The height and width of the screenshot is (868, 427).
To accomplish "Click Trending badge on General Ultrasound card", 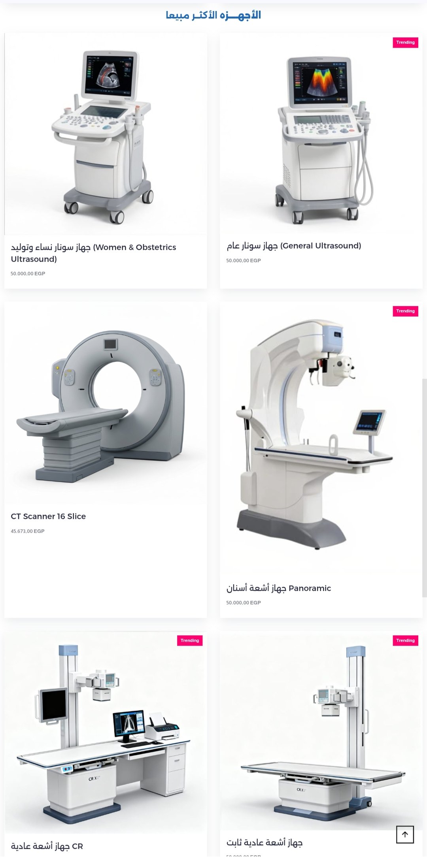I will point(405,42).
